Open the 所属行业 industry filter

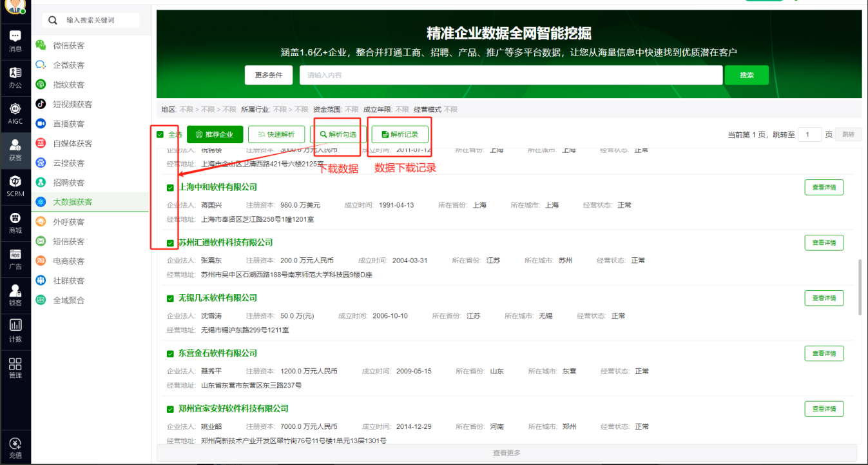tap(274, 110)
